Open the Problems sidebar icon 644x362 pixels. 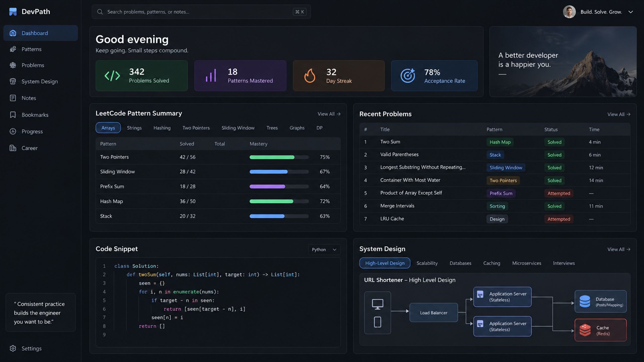click(13, 65)
